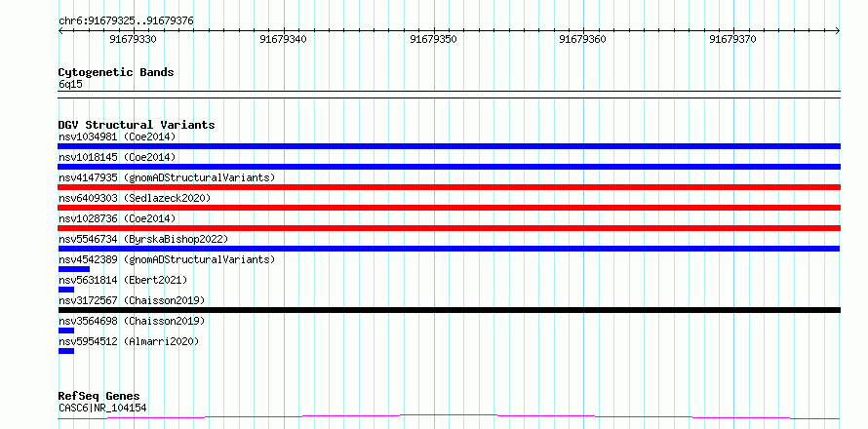Select the short blue bar under nsv5631814
This screenshot has height=429, width=868.
pyautogui.click(x=66, y=290)
